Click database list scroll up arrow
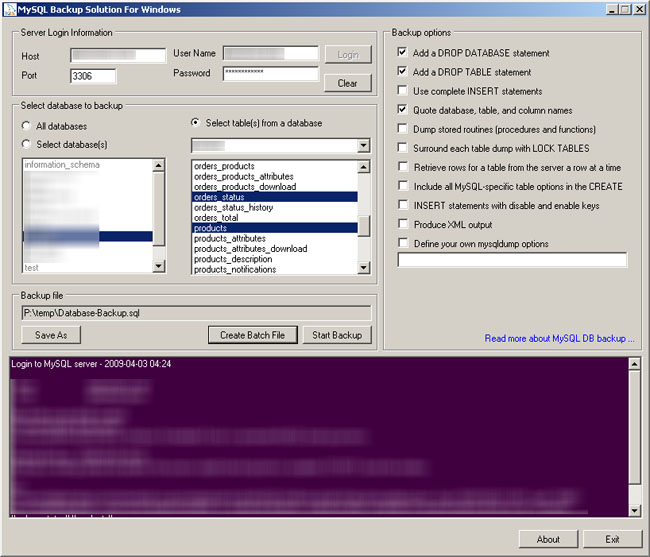Viewport: 650px width, 557px height. 159,165
